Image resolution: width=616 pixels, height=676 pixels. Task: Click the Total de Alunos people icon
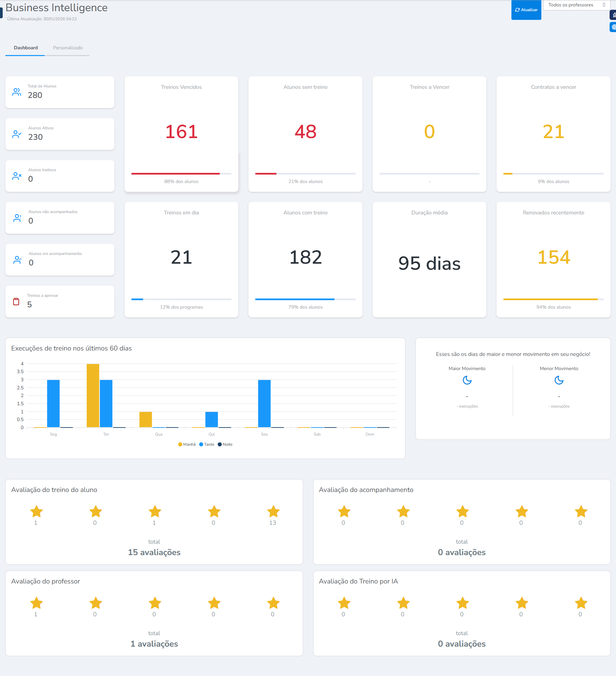click(17, 92)
